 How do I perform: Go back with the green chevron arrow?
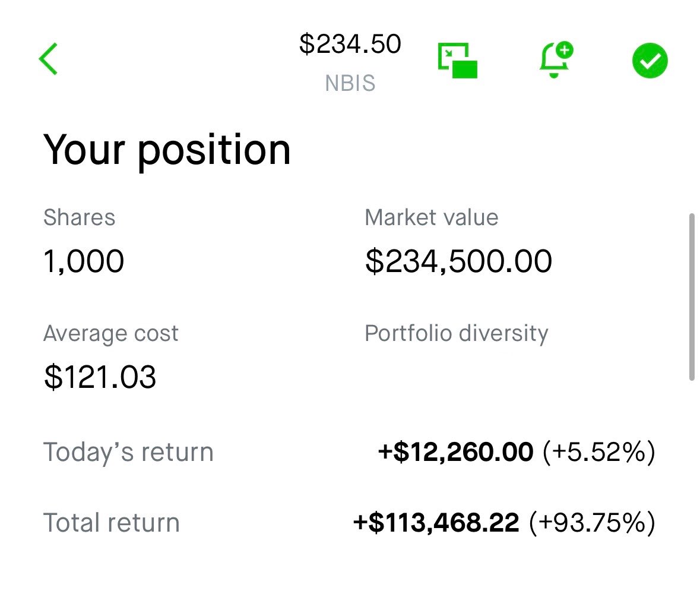48,59
